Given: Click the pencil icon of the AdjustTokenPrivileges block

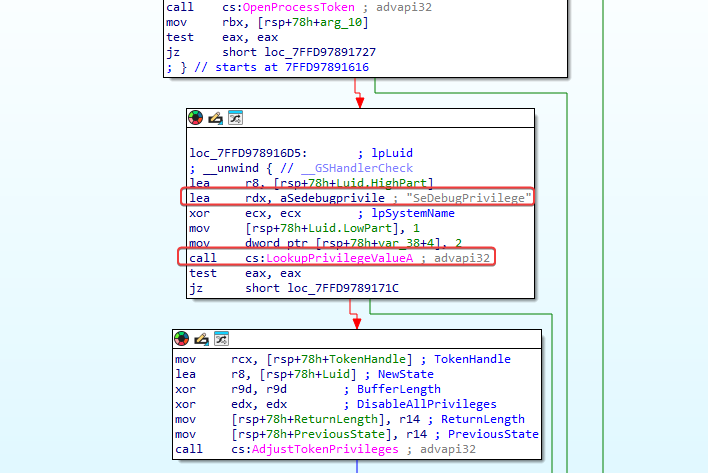Looking at the screenshot, I should [201, 339].
